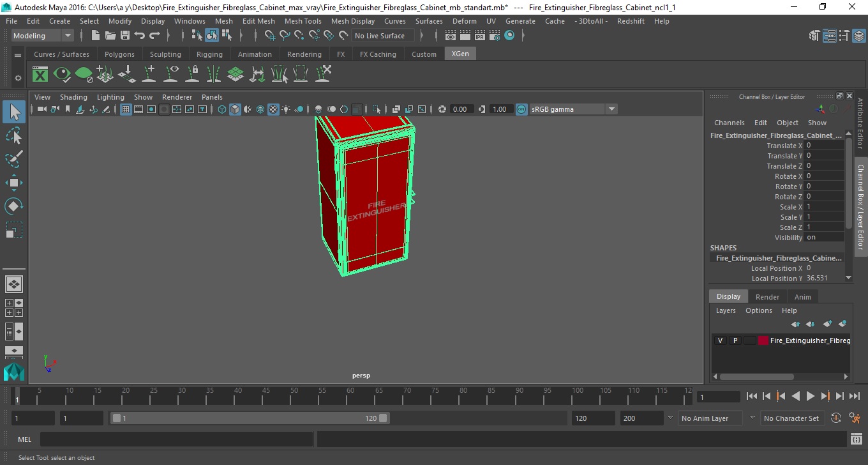868x465 pixels.
Task: Activate the Rotate tool in toolbox
Action: pos(14,206)
